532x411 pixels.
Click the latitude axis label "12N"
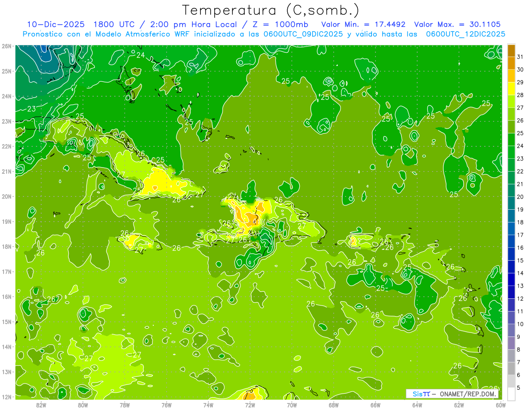pos(7,397)
